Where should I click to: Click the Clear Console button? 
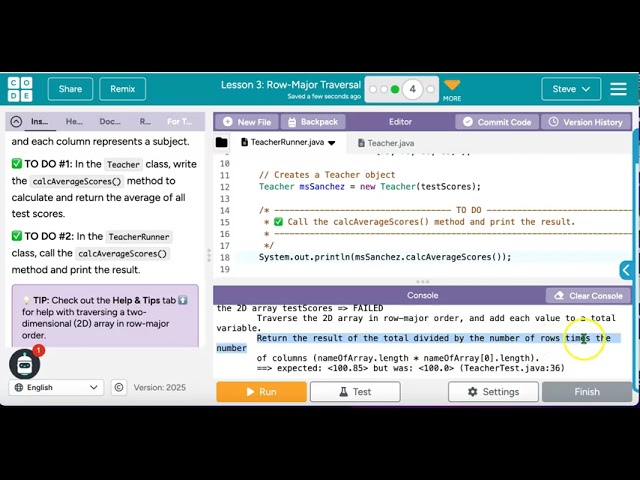[x=588, y=296]
